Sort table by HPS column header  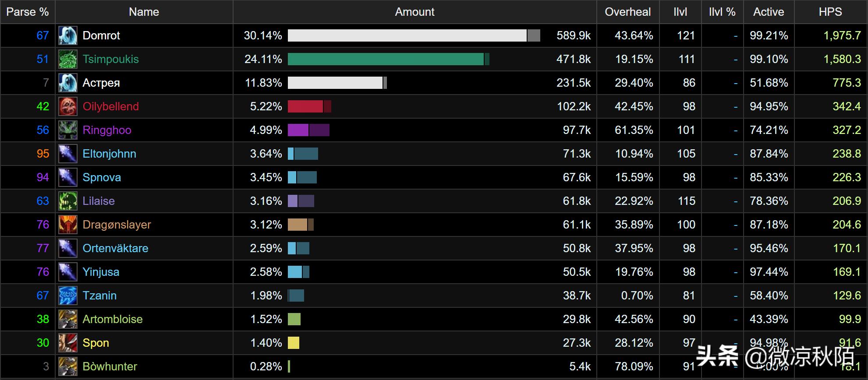830,12
